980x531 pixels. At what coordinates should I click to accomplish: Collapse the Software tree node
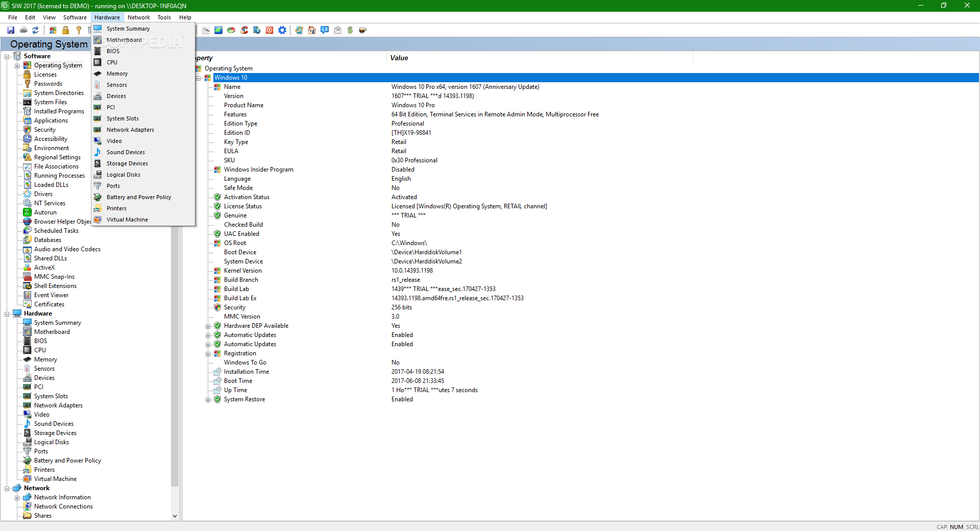click(x=7, y=56)
